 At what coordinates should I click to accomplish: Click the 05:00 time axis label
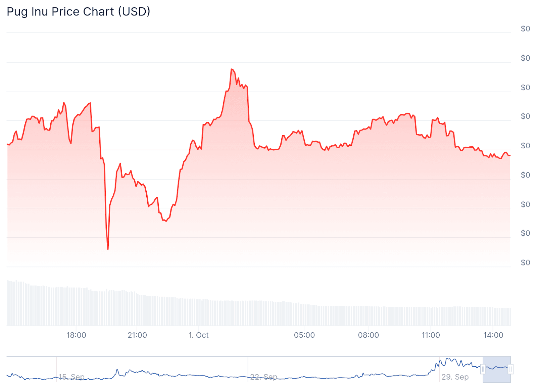pyautogui.click(x=304, y=335)
